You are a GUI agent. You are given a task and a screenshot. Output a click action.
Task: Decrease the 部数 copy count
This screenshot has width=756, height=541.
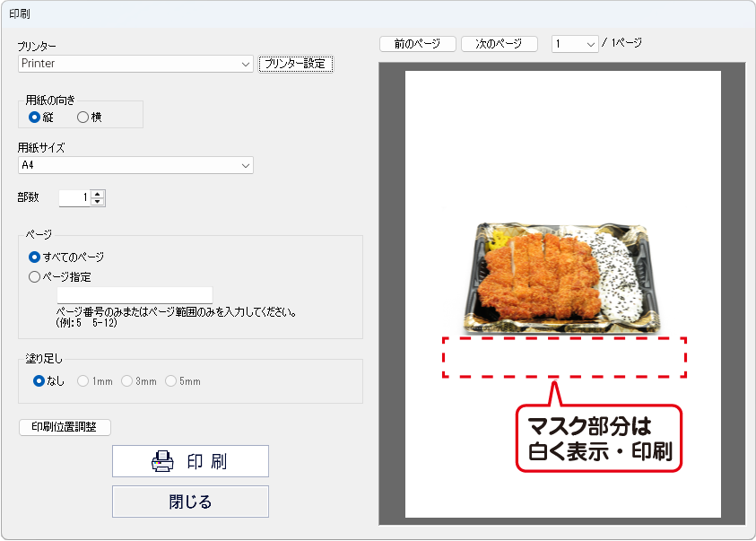coord(98,202)
